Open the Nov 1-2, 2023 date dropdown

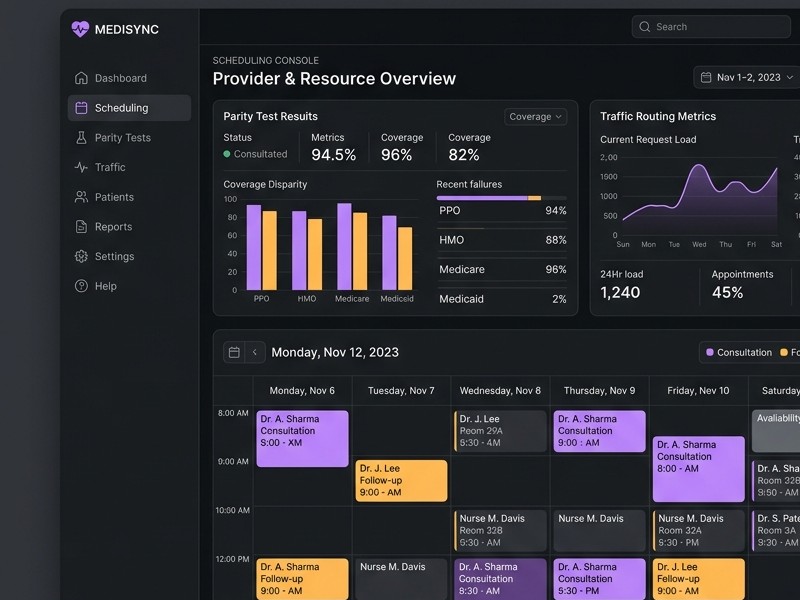pyautogui.click(x=748, y=77)
